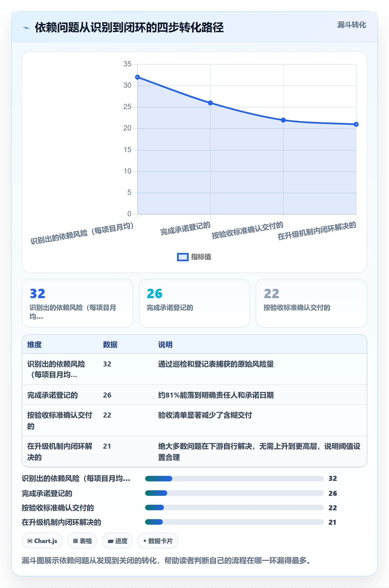Image resolution: width=389 pixels, height=588 pixels.
Task: Click the footer caption starting 漏斗图展示
Action: click(166, 560)
